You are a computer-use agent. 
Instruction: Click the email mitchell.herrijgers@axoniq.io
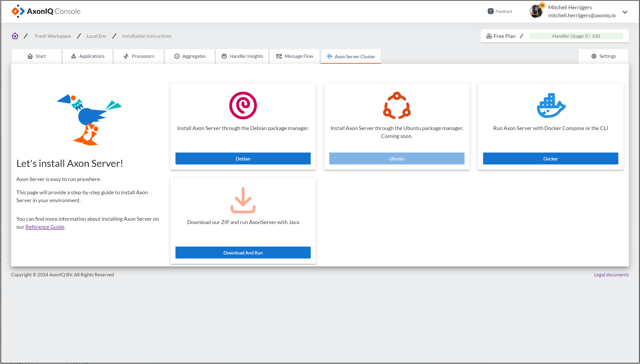582,15
